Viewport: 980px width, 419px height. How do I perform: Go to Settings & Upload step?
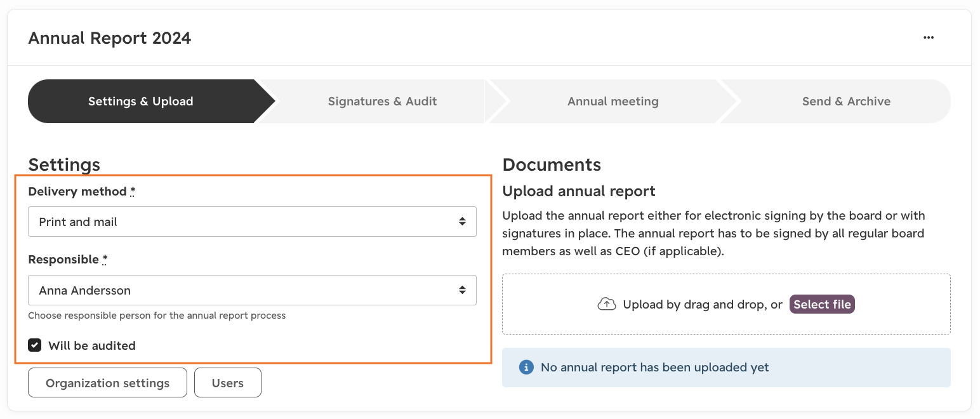coord(140,101)
